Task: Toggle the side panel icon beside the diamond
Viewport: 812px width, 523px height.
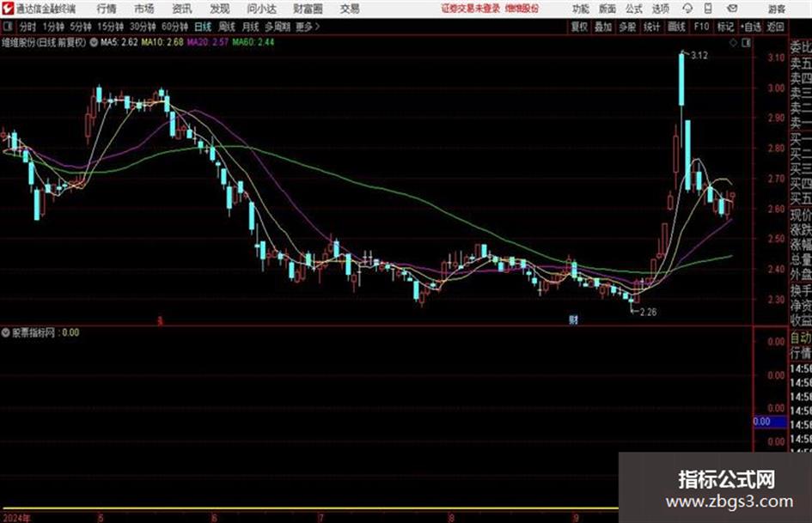Action: (x=746, y=43)
